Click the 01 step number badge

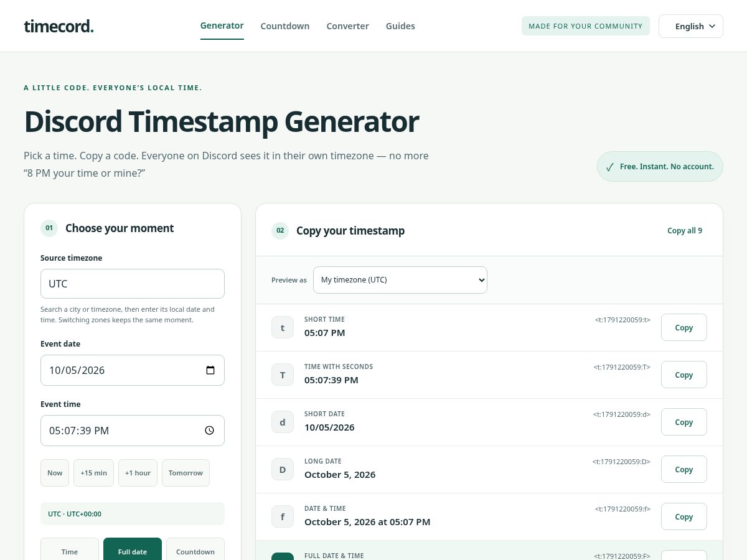(49, 228)
